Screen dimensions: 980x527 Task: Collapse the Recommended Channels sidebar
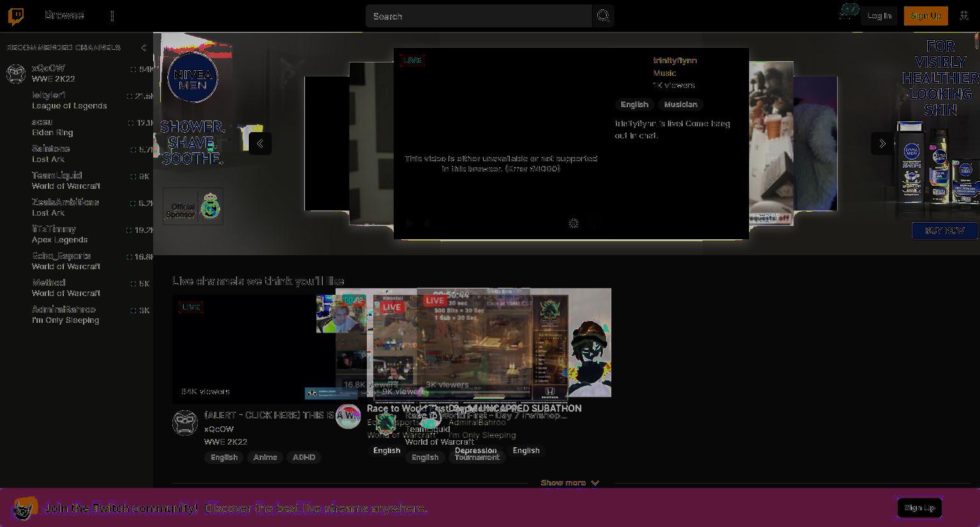[144, 48]
